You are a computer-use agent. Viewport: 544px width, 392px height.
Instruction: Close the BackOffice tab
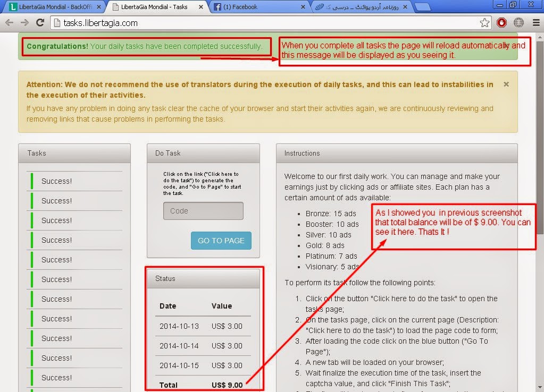(99, 7)
